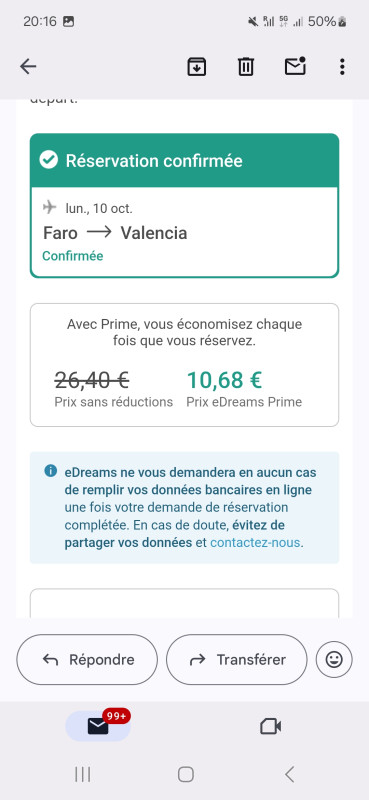
Task: Tap the Réservation confirmée header
Action: (x=184, y=161)
